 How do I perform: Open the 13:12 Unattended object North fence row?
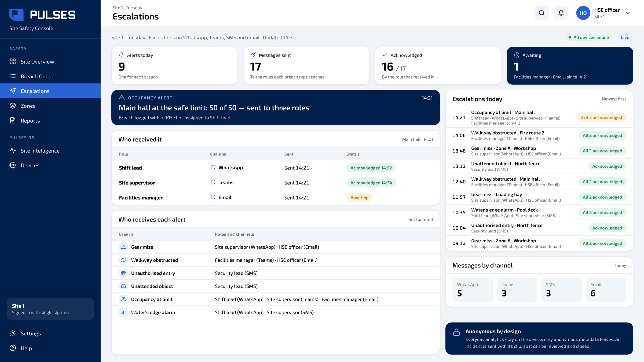pos(539,166)
